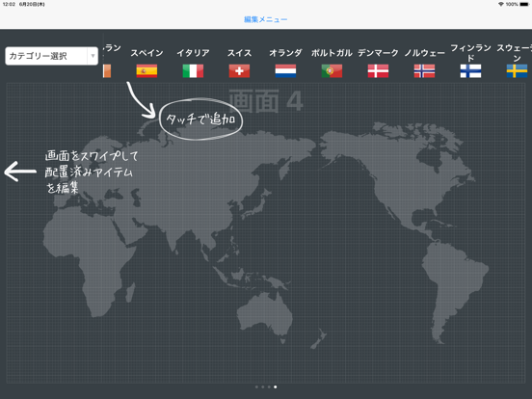Jump to first page indicator dot

[x=256, y=386]
